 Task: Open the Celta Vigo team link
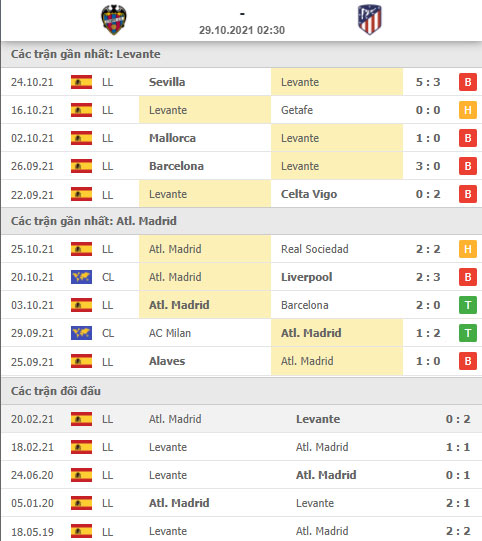tap(309, 194)
